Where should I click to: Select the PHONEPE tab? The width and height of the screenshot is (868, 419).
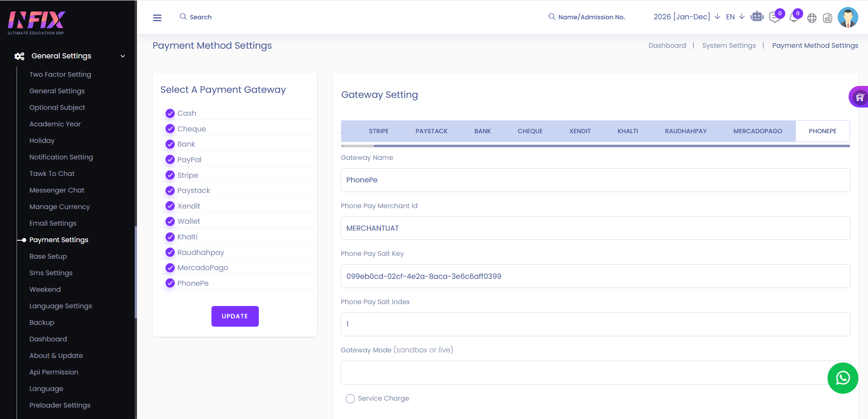[822, 131]
